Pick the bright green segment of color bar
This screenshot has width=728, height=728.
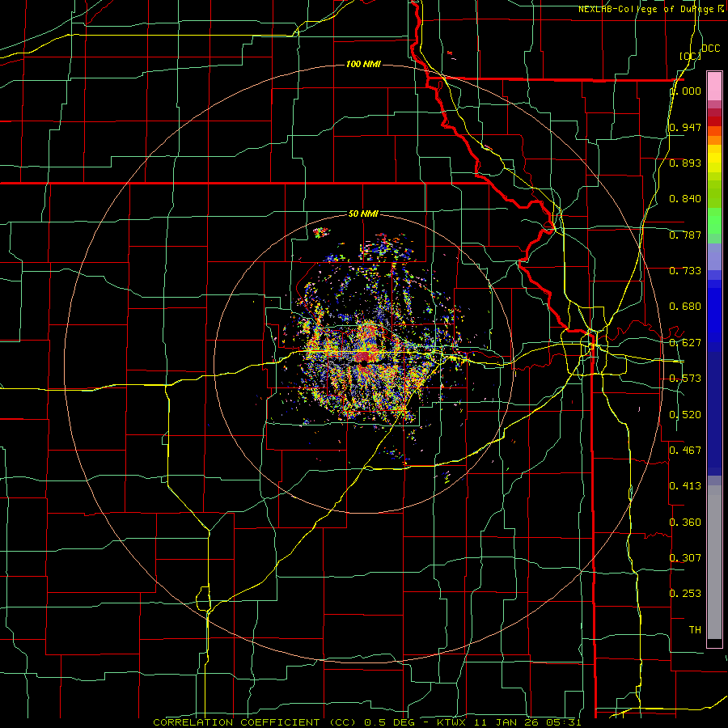714,221
